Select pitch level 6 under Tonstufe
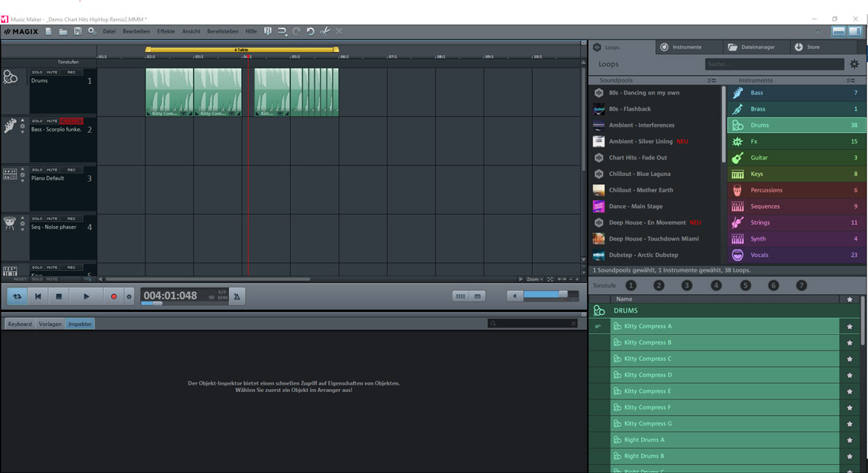The height and width of the screenshot is (473, 868). pos(773,285)
